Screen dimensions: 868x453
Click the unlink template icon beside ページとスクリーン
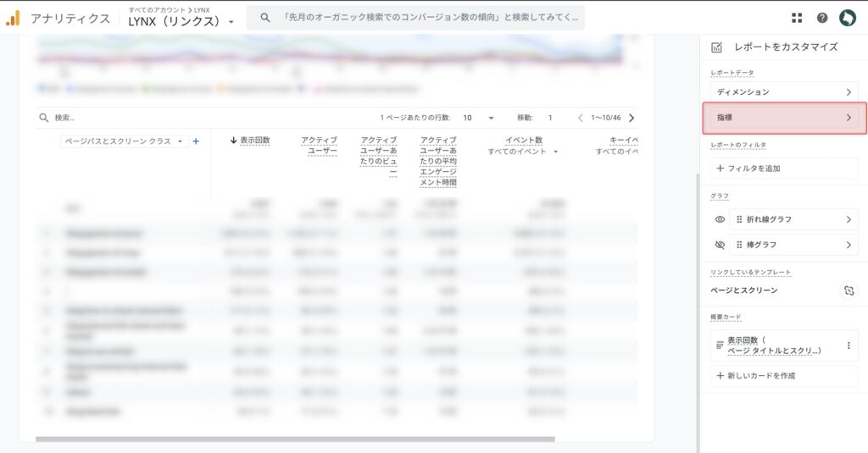coord(849,290)
